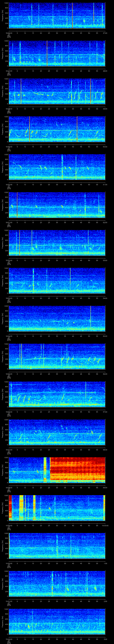
Task: Click the 59:00 end time label
Action: click(x=105, y=487)
